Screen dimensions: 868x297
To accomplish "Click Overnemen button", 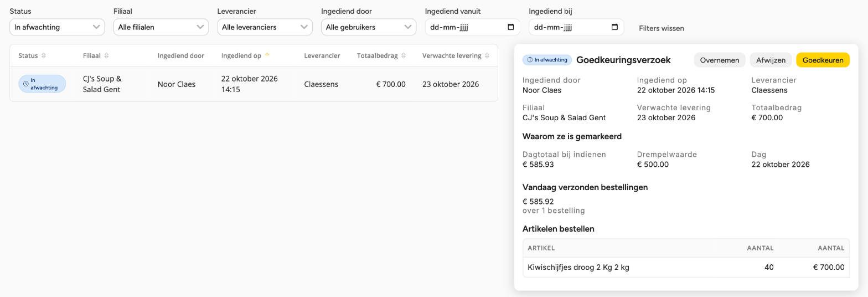I will point(720,60).
